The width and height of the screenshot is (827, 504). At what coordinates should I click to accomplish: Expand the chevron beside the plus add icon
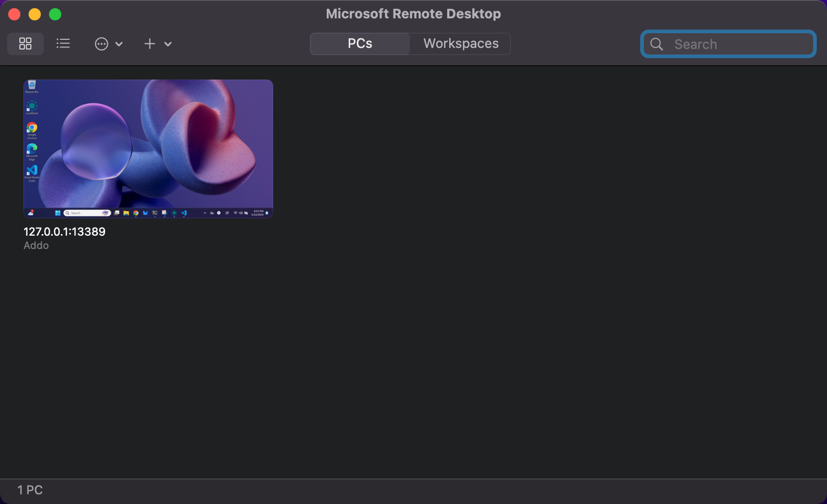167,44
